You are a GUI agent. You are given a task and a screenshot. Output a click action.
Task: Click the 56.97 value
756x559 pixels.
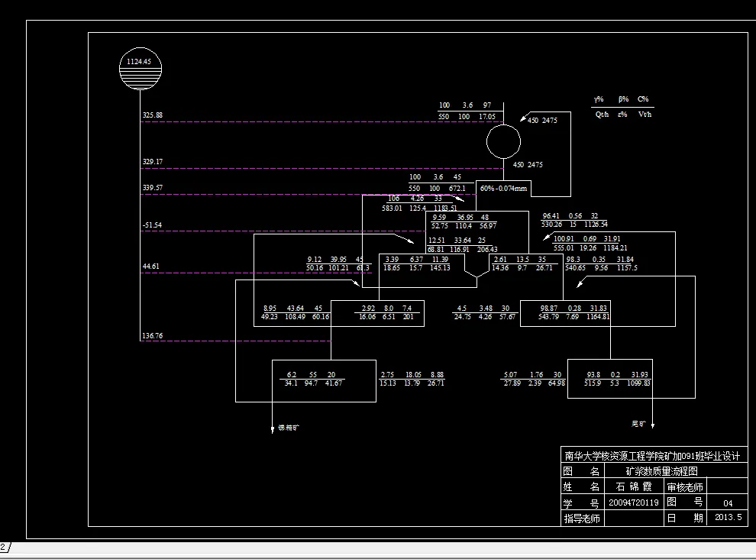[488, 226]
